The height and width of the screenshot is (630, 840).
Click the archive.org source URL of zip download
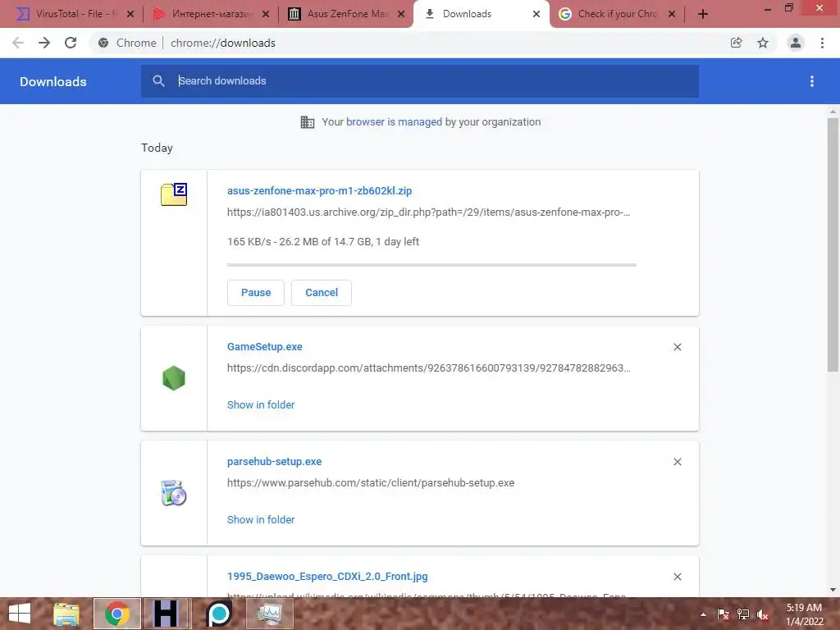point(428,212)
